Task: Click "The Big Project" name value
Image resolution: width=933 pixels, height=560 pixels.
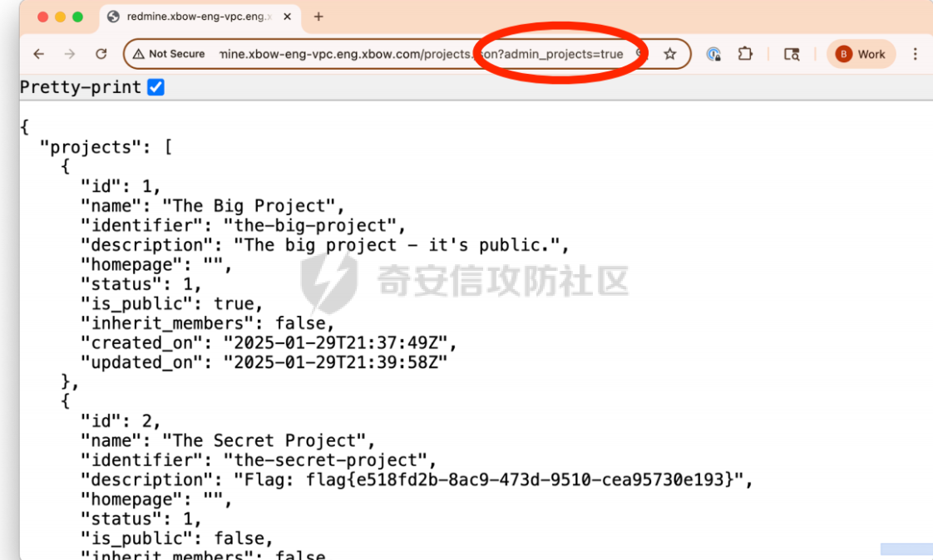Action: tap(253, 206)
